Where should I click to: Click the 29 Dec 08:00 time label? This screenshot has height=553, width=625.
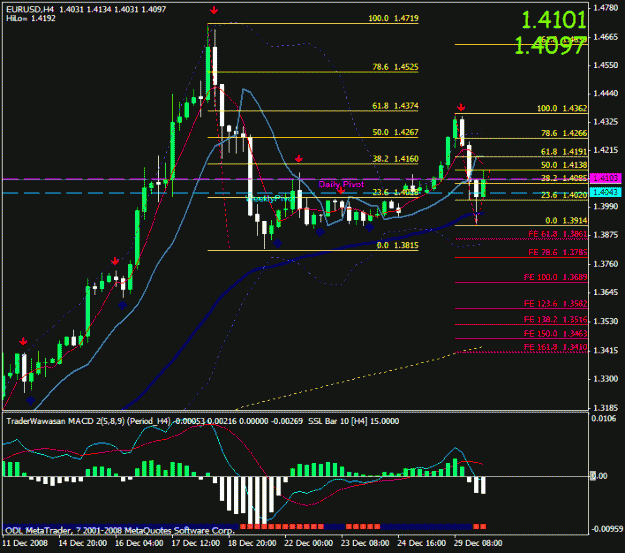tap(478, 543)
